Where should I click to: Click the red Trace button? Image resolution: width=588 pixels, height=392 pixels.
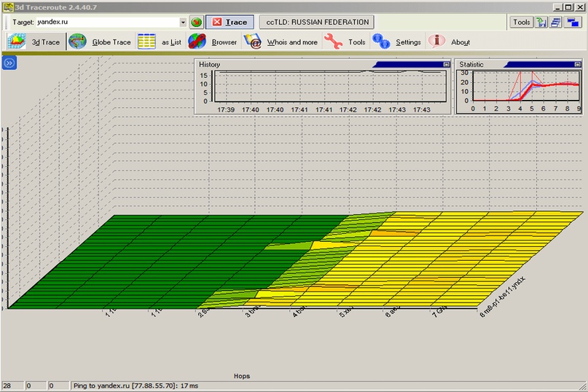(230, 23)
